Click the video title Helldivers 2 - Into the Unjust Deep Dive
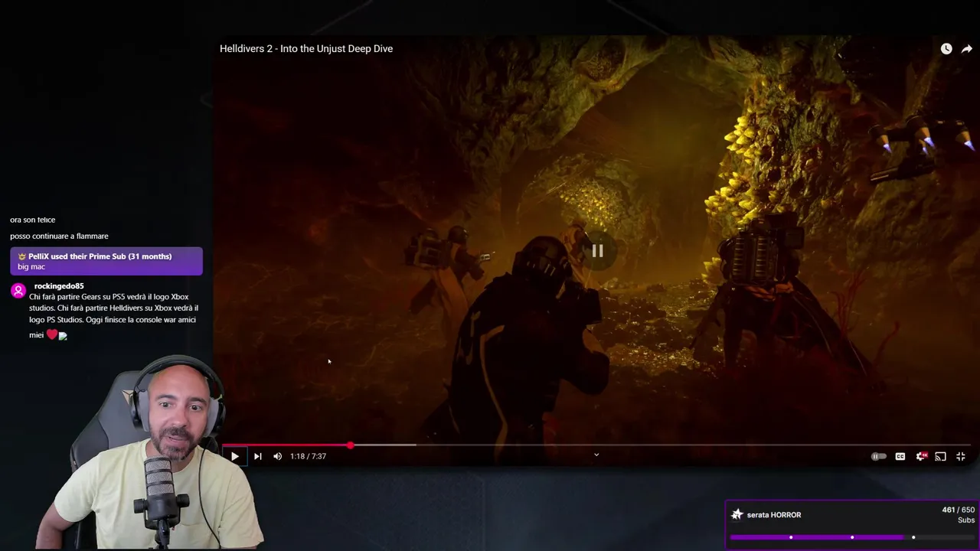The image size is (980, 551). 306,49
